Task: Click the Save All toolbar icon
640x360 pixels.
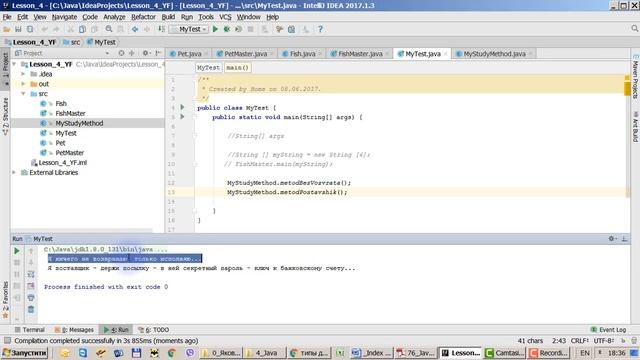Action: pos(18,29)
